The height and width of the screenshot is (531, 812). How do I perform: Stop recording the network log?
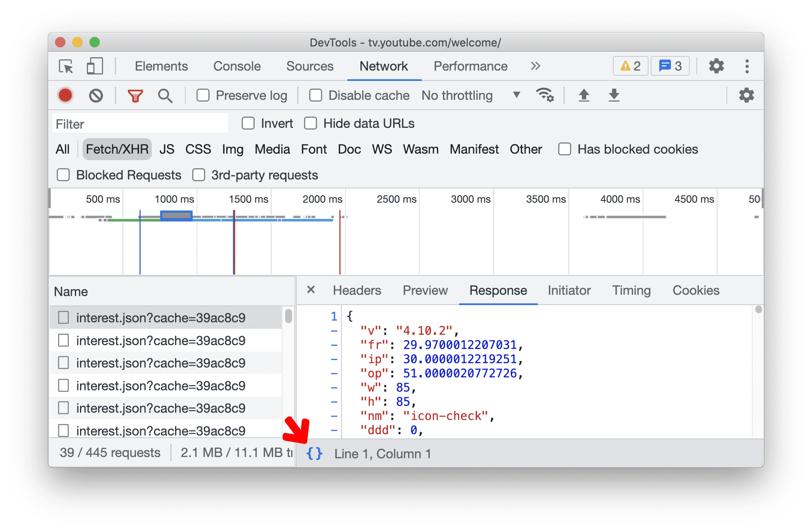(x=65, y=95)
